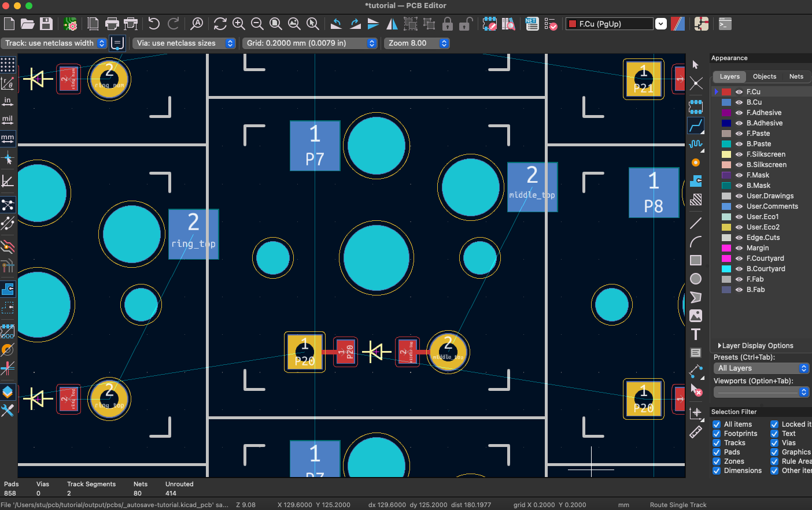812x510 pixels.
Task: Run the Design Rules Checker
Action: [x=551, y=24]
